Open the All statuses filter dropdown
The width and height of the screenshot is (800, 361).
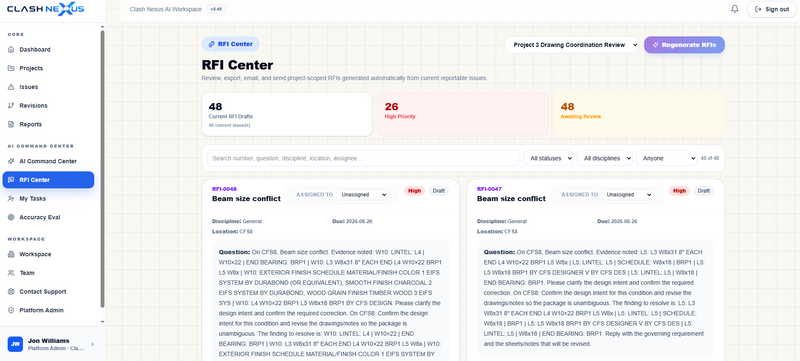click(x=548, y=159)
